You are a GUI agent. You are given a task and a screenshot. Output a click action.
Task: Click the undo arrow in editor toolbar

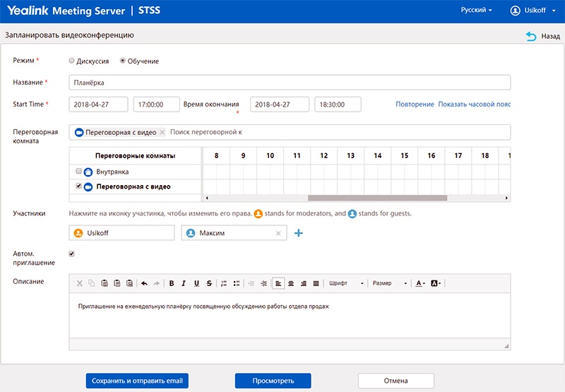point(144,283)
